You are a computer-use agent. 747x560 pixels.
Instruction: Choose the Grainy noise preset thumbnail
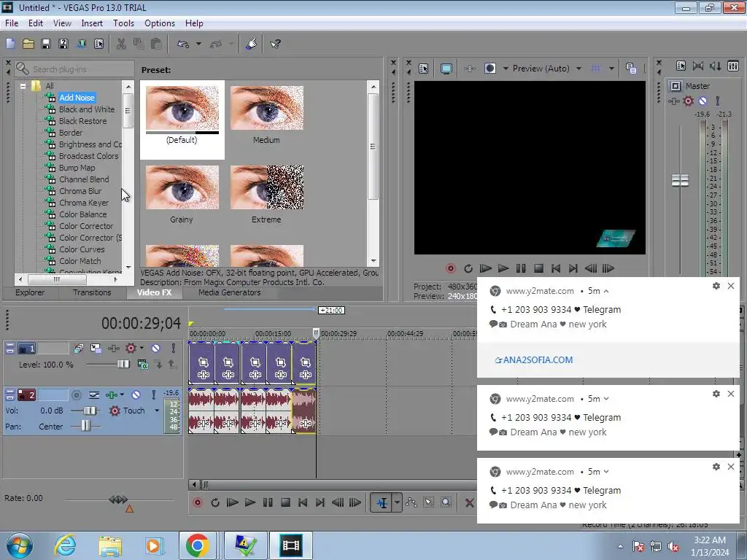(182, 187)
